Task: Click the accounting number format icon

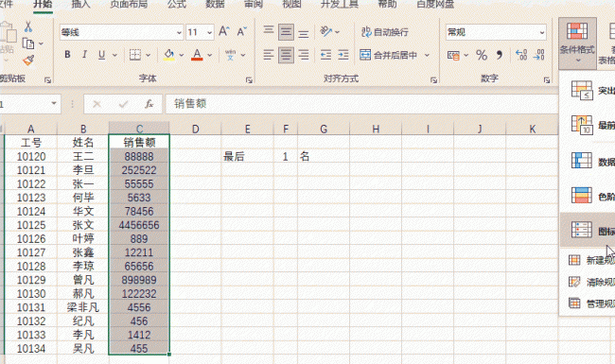Action: tap(453, 55)
